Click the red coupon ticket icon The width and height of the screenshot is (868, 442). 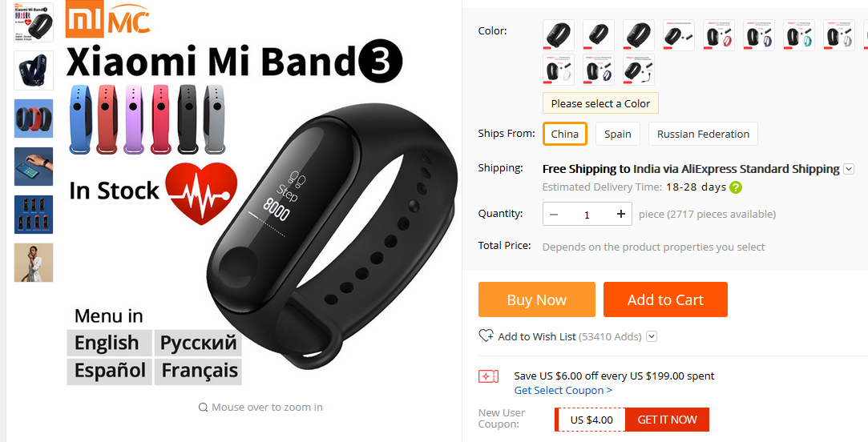488,376
